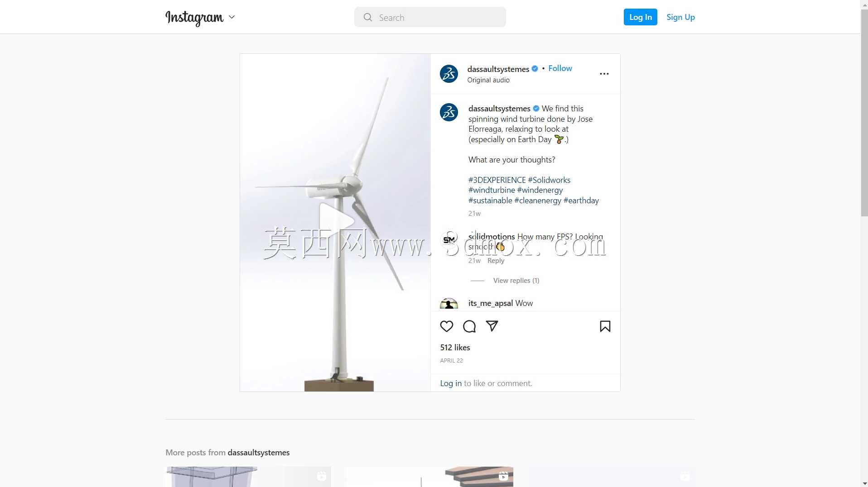Open the #sustainable hashtag

point(490,201)
